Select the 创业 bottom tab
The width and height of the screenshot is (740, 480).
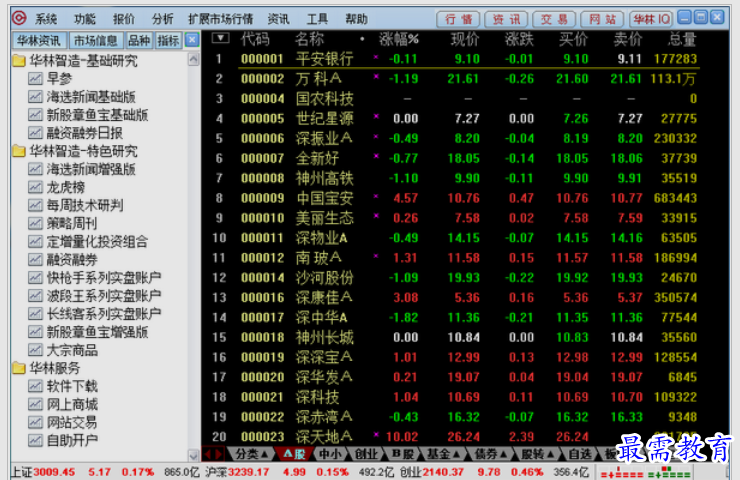(367, 454)
